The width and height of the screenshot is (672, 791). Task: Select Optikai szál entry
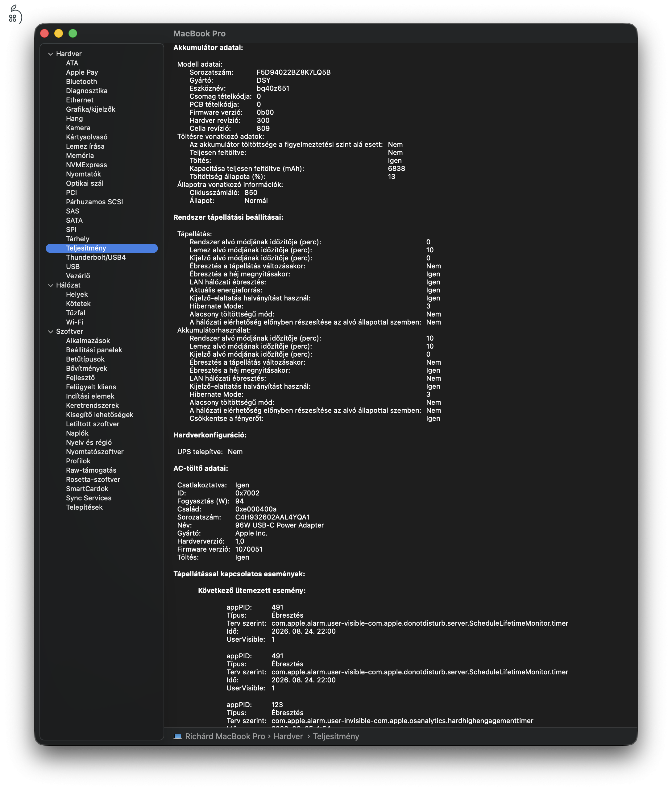click(x=85, y=183)
